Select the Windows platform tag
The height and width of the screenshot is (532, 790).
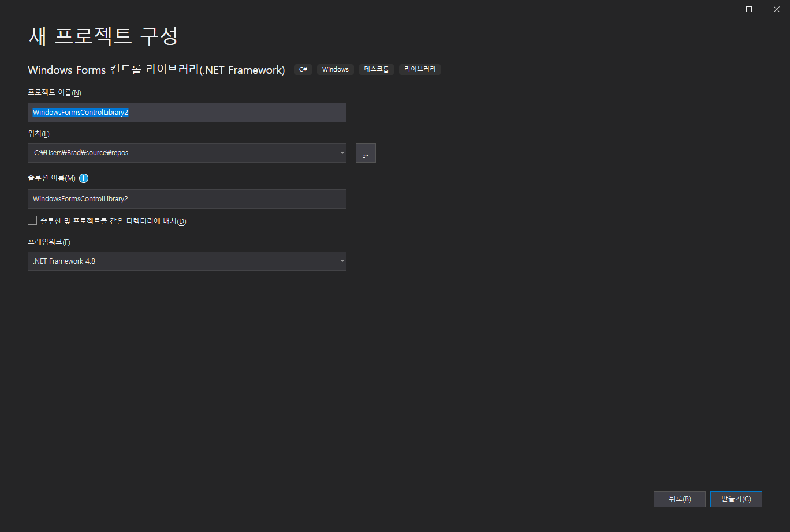coord(336,69)
